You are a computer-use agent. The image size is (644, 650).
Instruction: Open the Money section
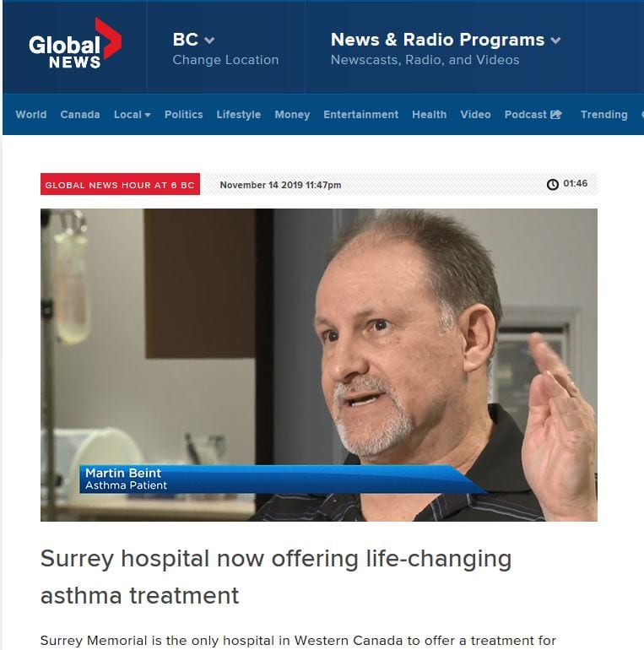click(292, 115)
